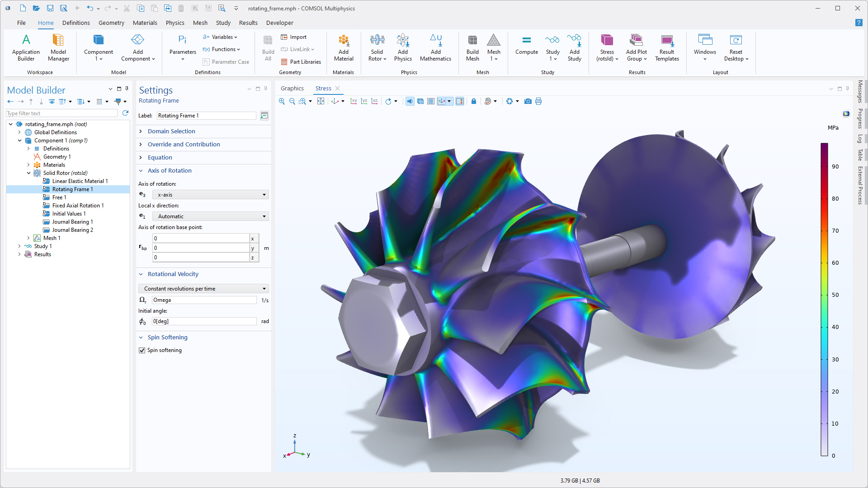Viewport: 868px width, 488px height.
Task: Click the Omega rotational velocity field
Action: 204,300
